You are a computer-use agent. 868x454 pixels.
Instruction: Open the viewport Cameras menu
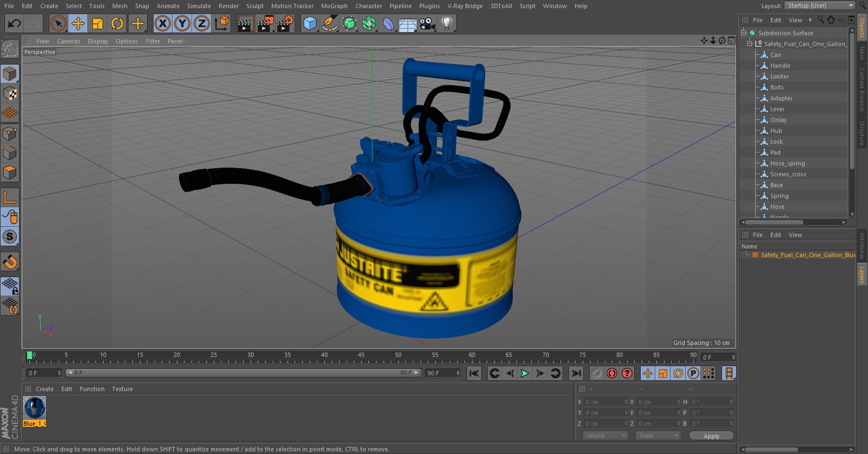(68, 41)
